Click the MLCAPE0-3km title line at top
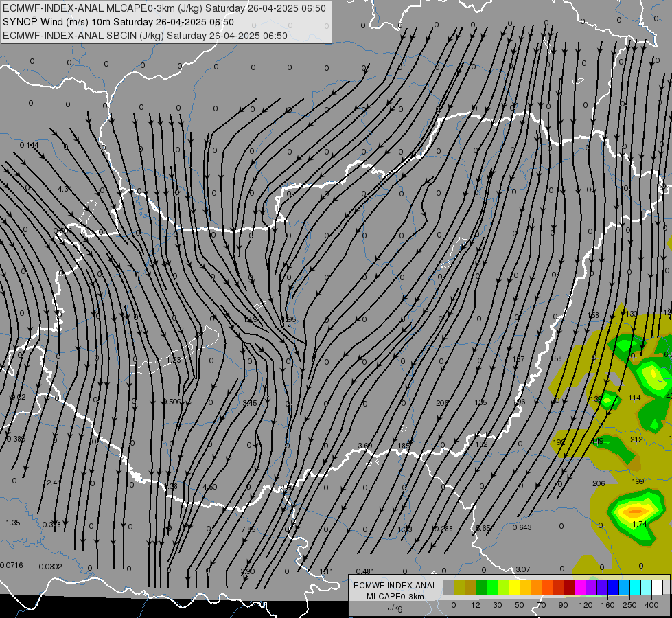672x618 pixels. (164, 8)
